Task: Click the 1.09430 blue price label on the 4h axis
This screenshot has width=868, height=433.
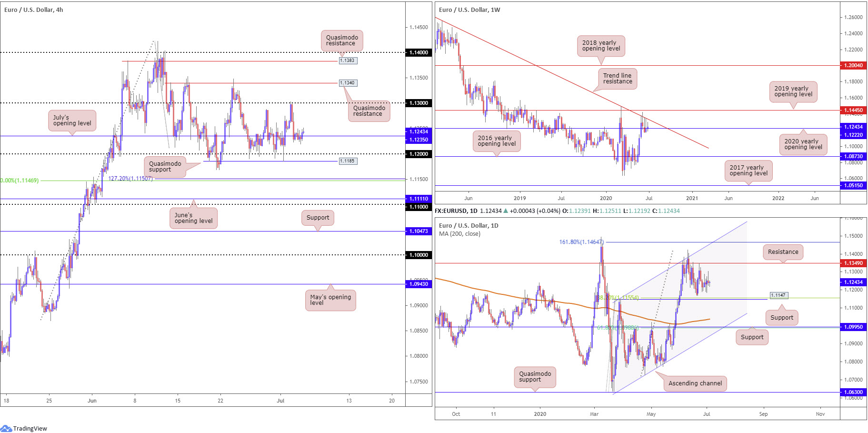Action: point(419,284)
